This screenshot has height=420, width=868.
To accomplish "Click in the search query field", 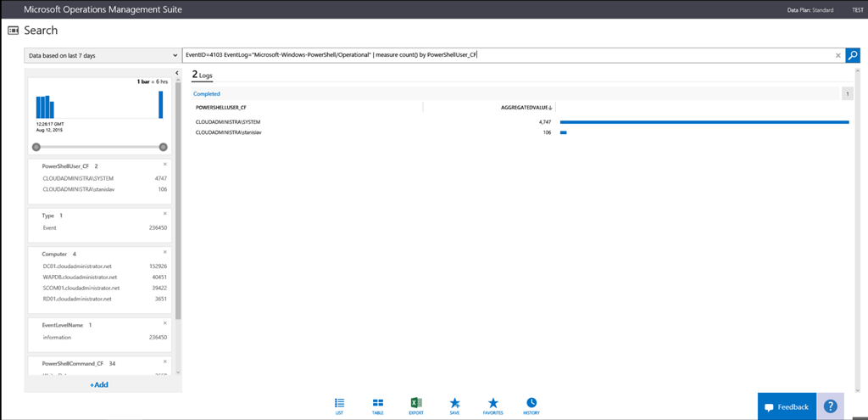I will point(509,55).
